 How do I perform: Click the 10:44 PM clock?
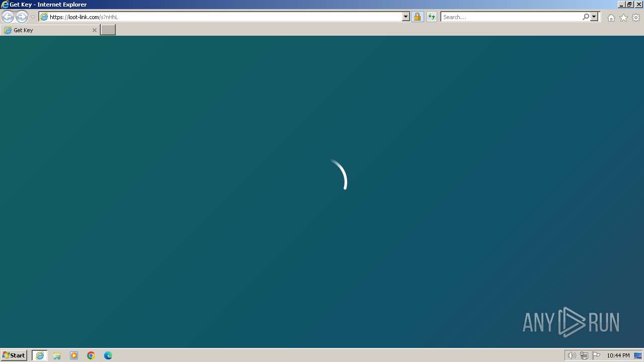click(x=618, y=355)
